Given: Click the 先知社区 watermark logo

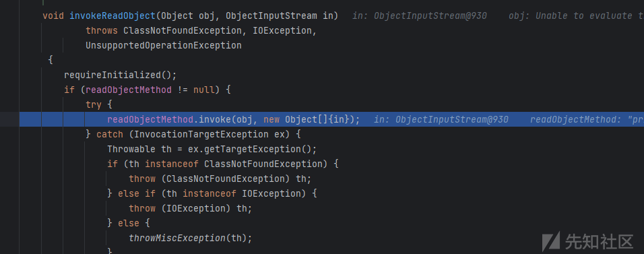Looking at the screenshot, I should [x=587, y=242].
